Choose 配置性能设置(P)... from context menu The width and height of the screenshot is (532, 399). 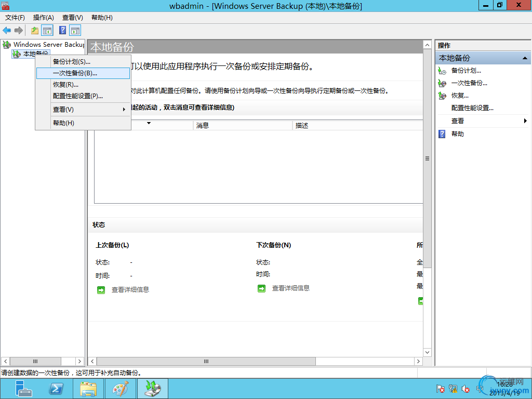click(x=83, y=96)
